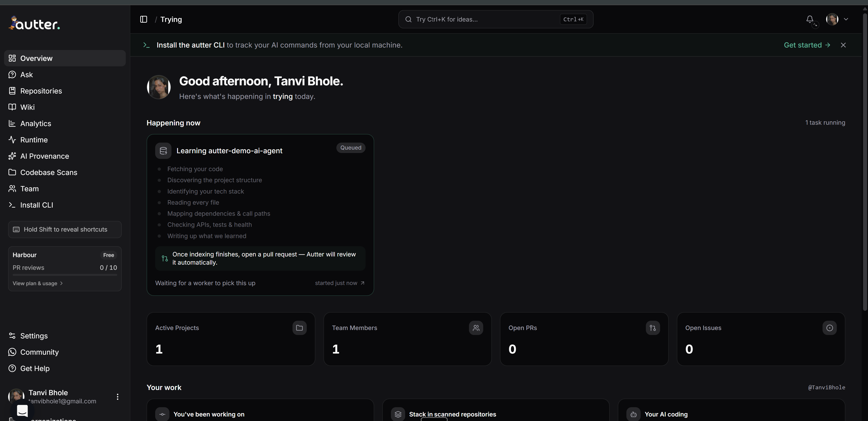Image resolution: width=868 pixels, height=421 pixels.
Task: Open the chat widget bubble
Action: coord(22,411)
